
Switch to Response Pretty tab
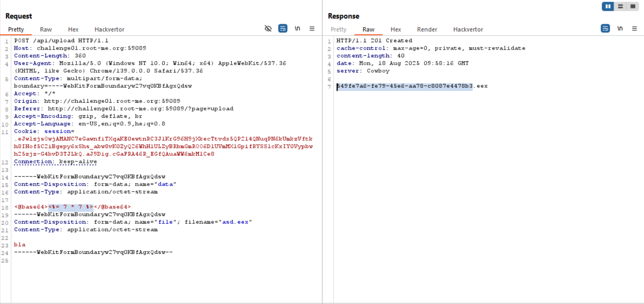338,29
